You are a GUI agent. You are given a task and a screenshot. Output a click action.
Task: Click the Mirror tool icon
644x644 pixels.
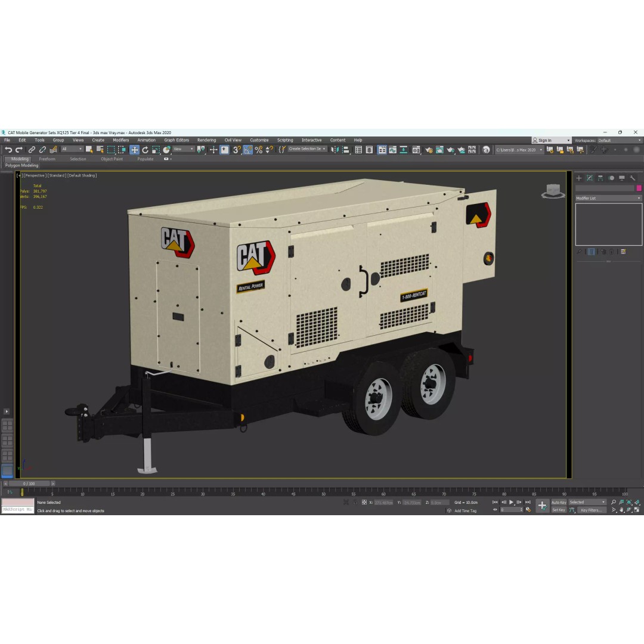[x=335, y=150]
